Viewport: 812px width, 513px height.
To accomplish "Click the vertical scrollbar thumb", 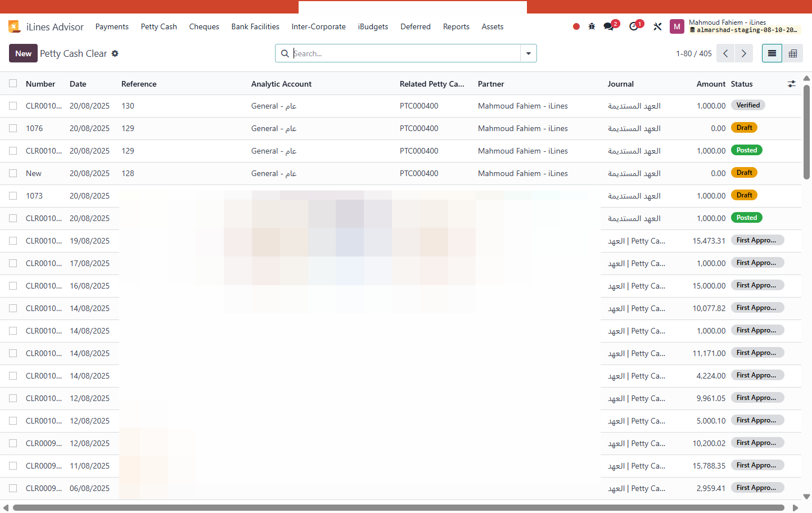I will 807,132.
